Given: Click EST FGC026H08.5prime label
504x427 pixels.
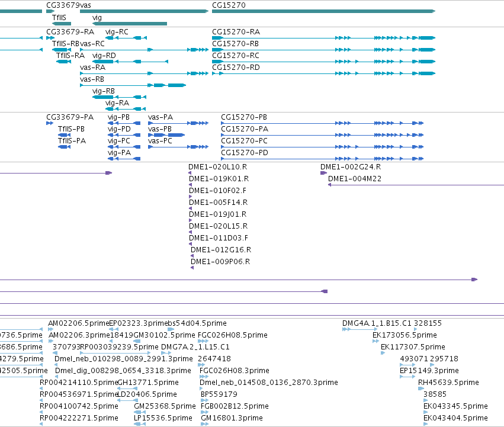Looking at the screenshot, I should pyautogui.click(x=233, y=335).
